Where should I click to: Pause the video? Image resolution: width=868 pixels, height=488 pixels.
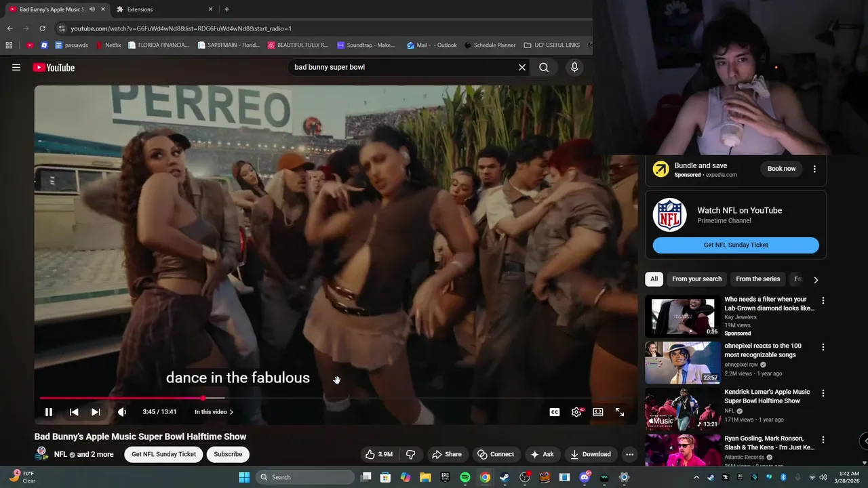(49, 412)
